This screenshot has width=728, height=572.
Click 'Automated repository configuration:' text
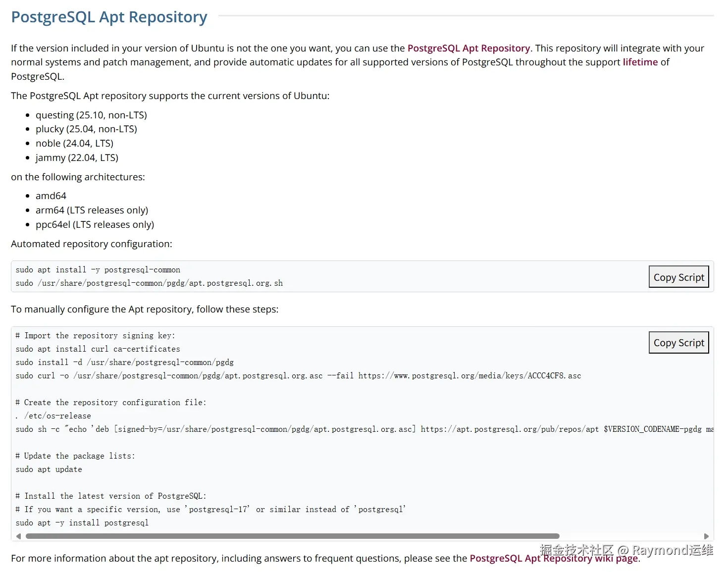(92, 244)
